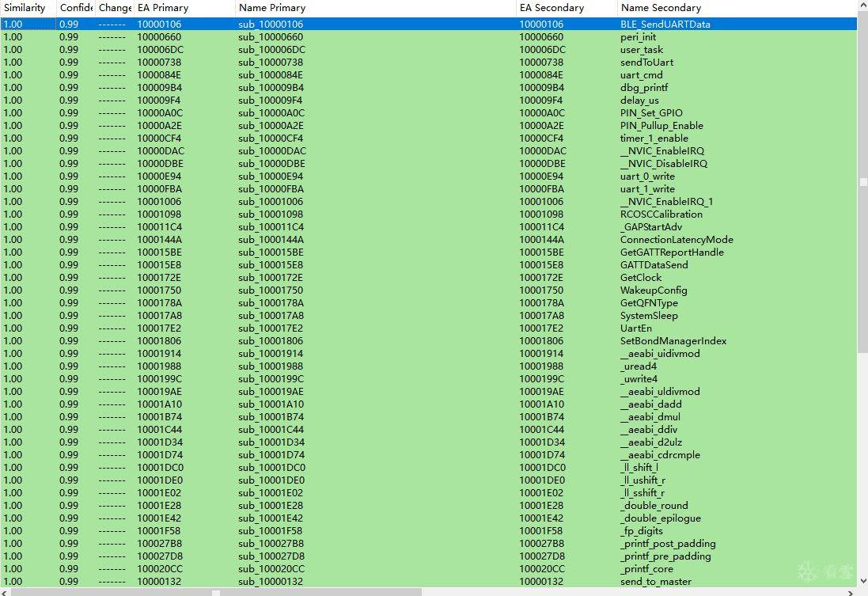Select __aeabi_dadd entry

[x=651, y=404]
